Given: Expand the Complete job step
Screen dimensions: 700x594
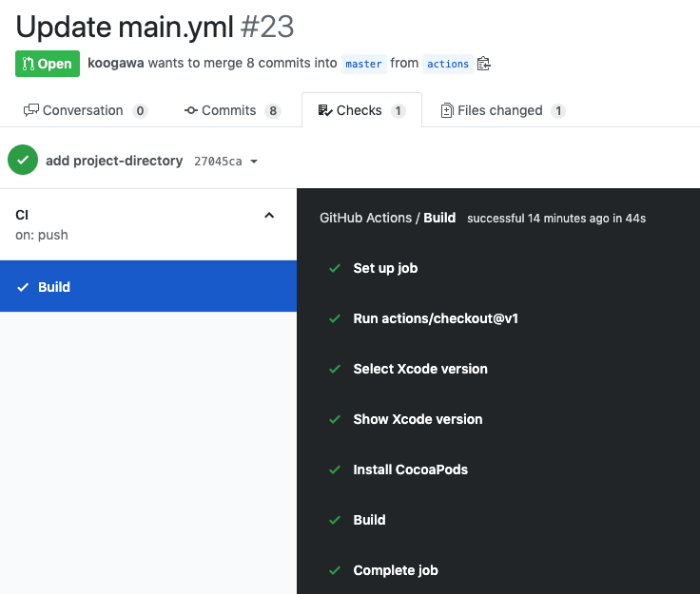Looking at the screenshot, I should 396,570.
